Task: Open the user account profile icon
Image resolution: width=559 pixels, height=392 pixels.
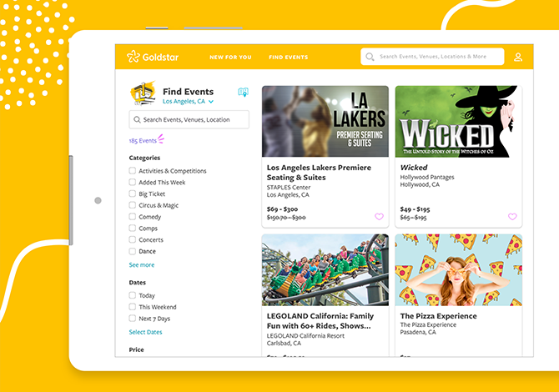Action: pos(518,57)
